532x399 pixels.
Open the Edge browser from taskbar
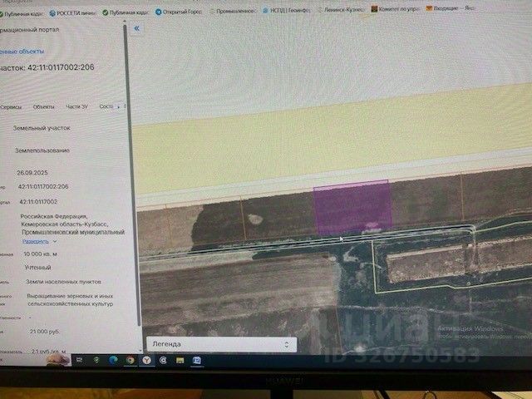[113, 360]
